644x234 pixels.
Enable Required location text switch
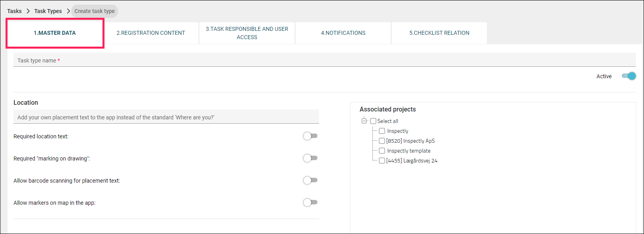click(x=310, y=136)
